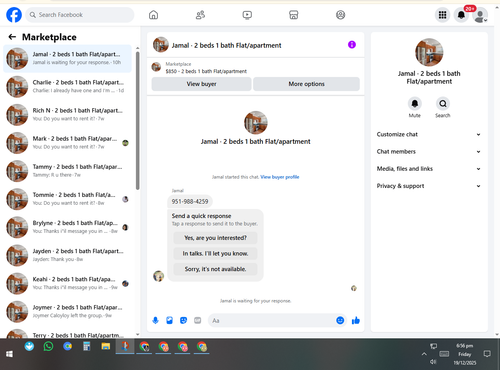500x370 pixels.
Task: Go to the Home feed icon
Action: (153, 15)
